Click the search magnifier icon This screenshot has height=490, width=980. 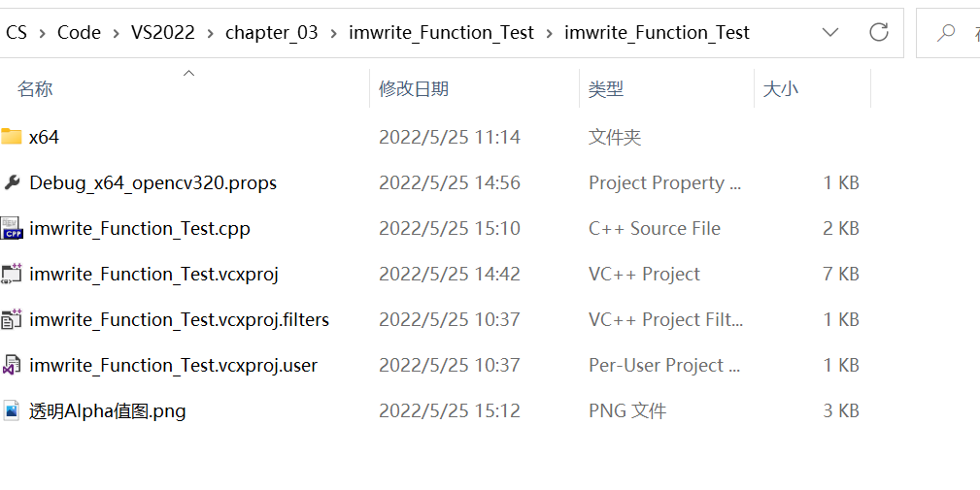click(x=945, y=33)
